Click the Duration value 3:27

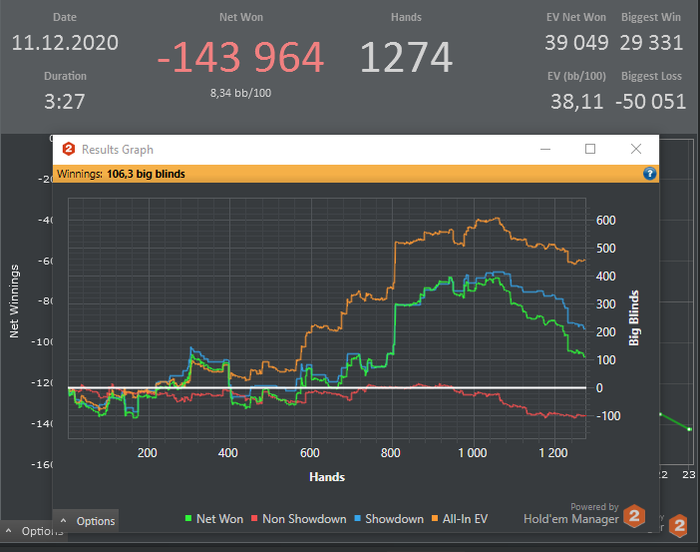[65, 102]
